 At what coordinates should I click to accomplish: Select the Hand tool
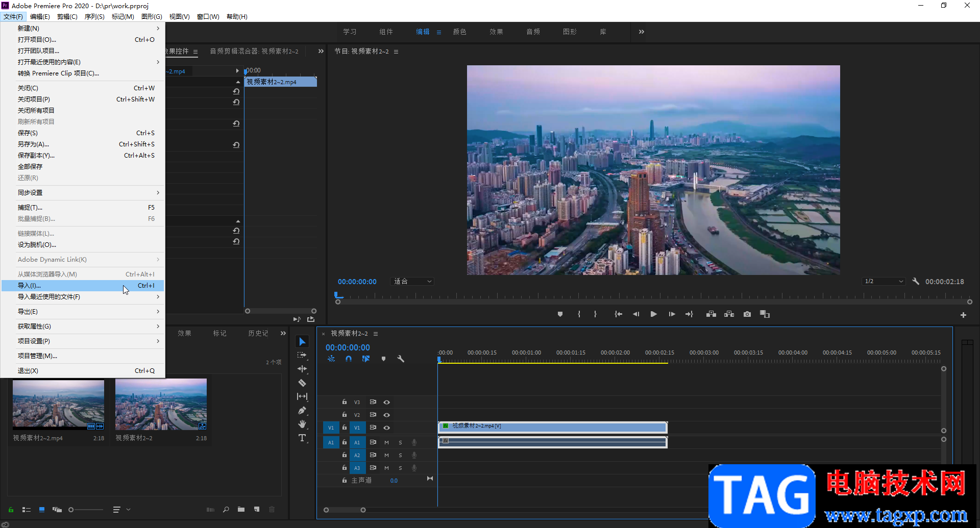[302, 424]
